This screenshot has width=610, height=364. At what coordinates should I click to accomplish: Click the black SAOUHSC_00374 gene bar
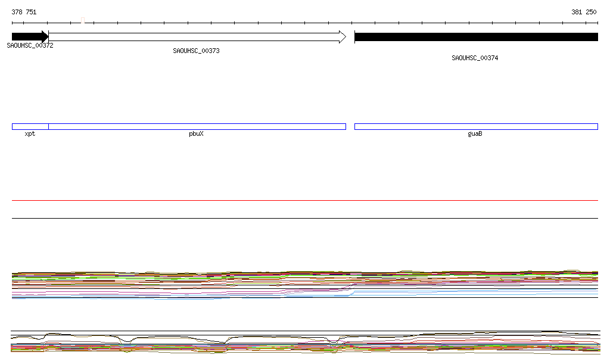tap(475, 37)
